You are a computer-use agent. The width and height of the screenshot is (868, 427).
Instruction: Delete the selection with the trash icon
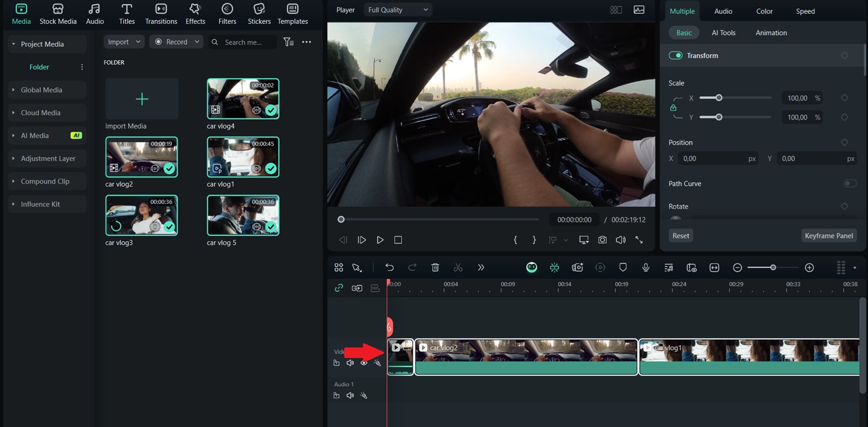point(435,267)
